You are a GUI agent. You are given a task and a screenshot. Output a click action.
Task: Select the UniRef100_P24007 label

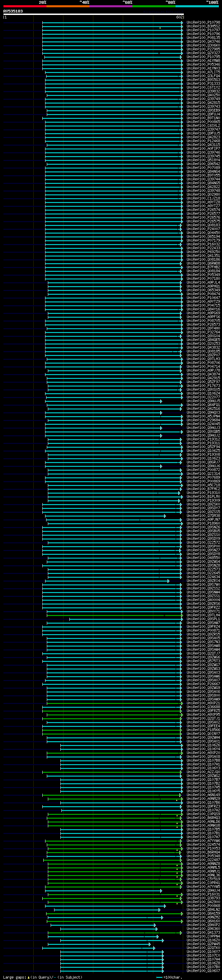[203, 229]
